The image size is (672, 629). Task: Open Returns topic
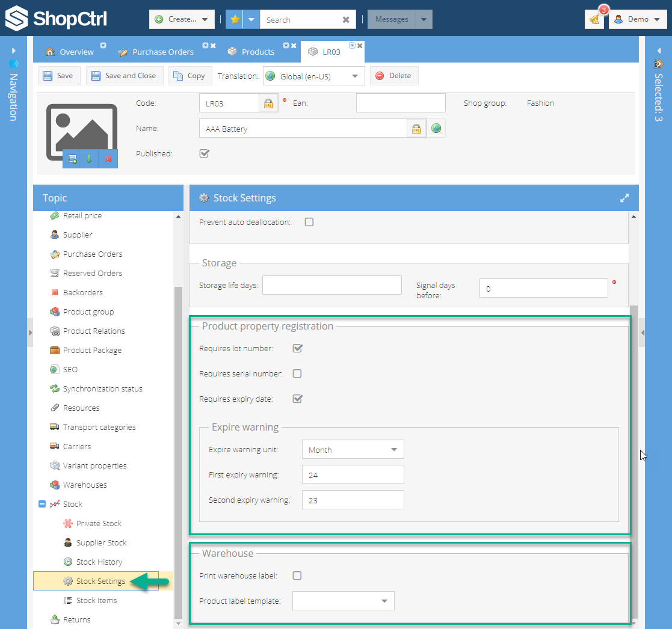[77, 619]
